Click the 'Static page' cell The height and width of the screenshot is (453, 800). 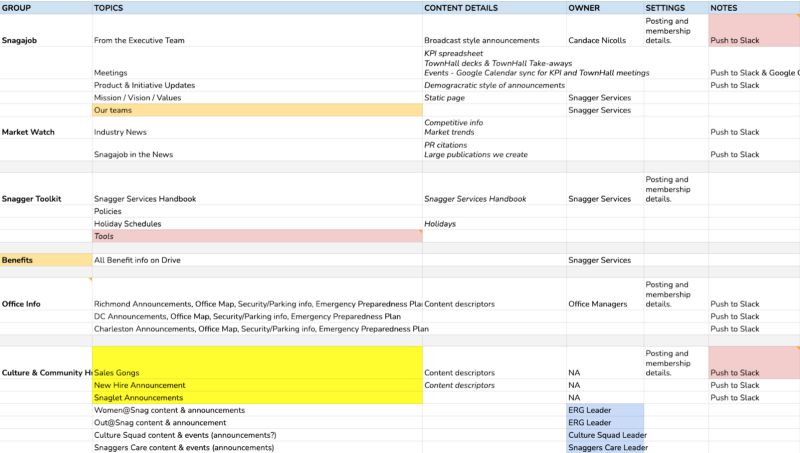[494, 97]
